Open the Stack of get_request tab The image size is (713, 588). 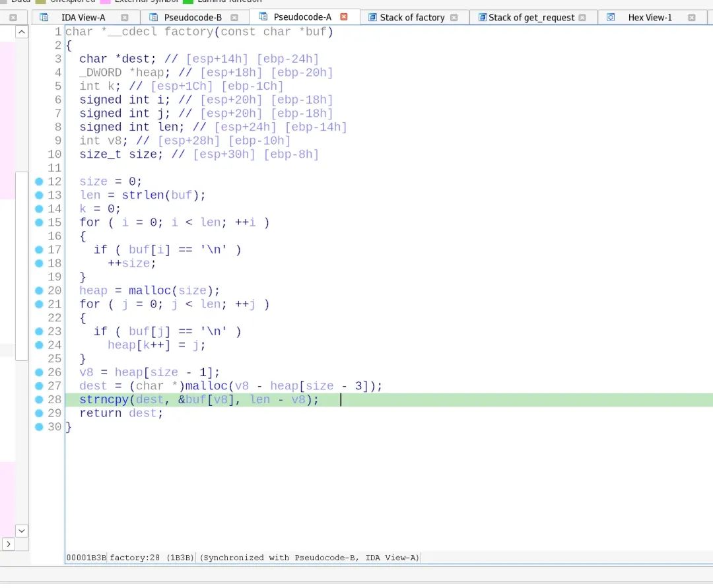[x=531, y=17]
